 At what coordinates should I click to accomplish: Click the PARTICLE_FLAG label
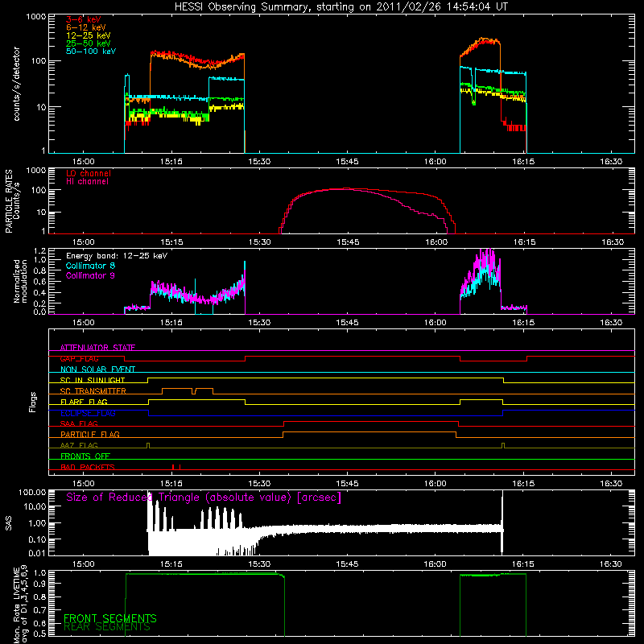click(x=90, y=435)
